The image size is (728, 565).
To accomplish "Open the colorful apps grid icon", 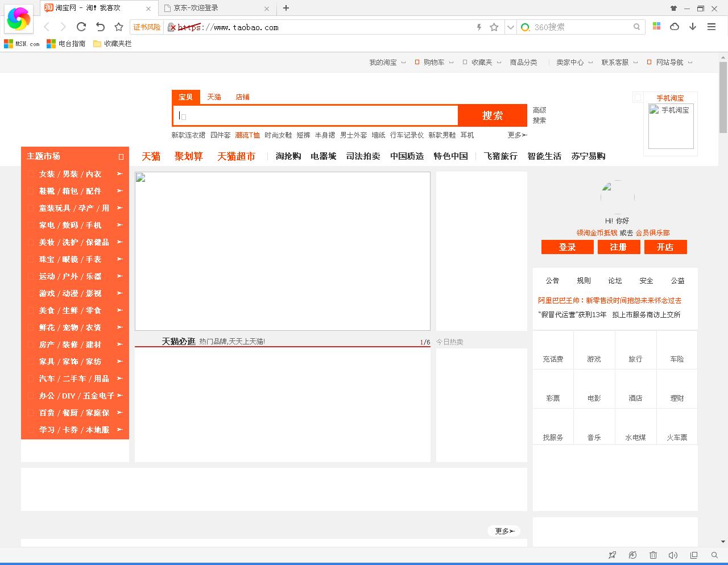I will (656, 26).
